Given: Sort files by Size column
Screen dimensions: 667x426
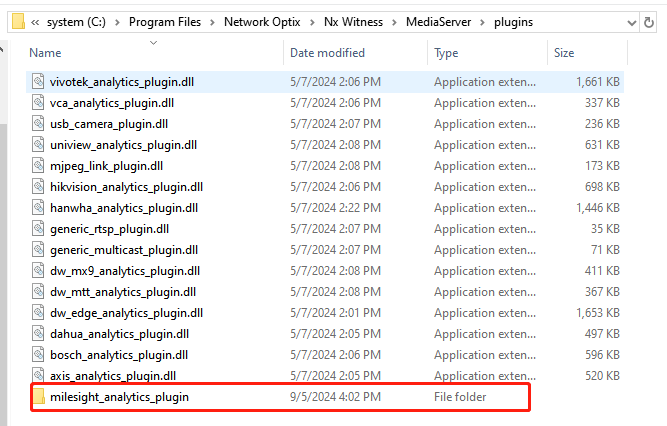Looking at the screenshot, I should (564, 53).
